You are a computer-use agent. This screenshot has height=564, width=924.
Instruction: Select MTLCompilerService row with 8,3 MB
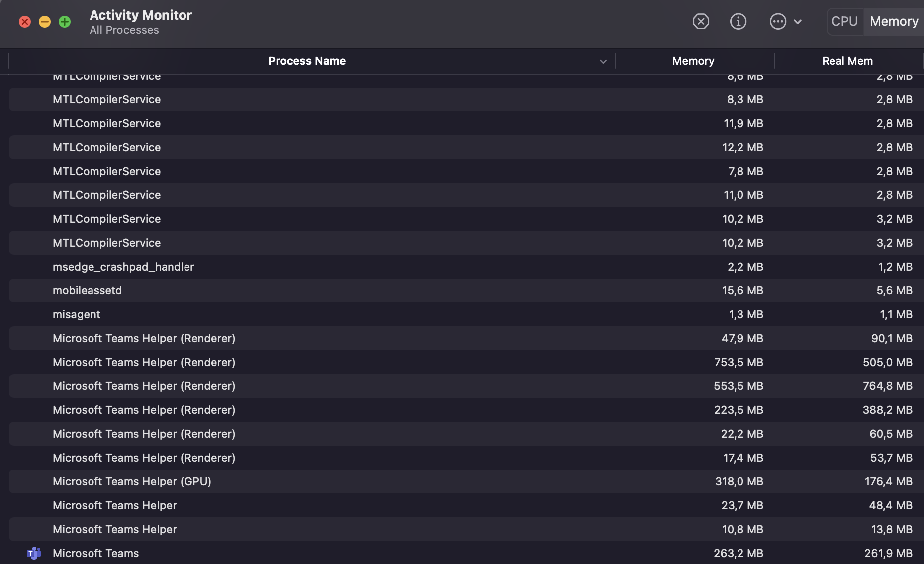(466, 99)
